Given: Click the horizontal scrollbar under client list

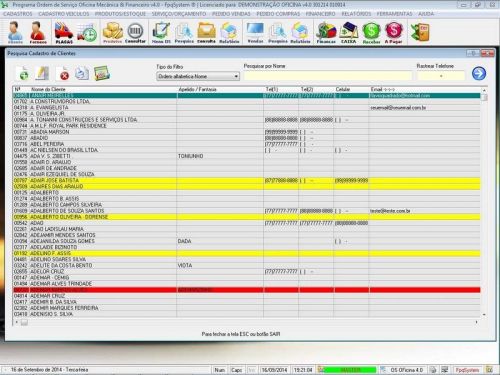Looking at the screenshot, I should 246,322.
